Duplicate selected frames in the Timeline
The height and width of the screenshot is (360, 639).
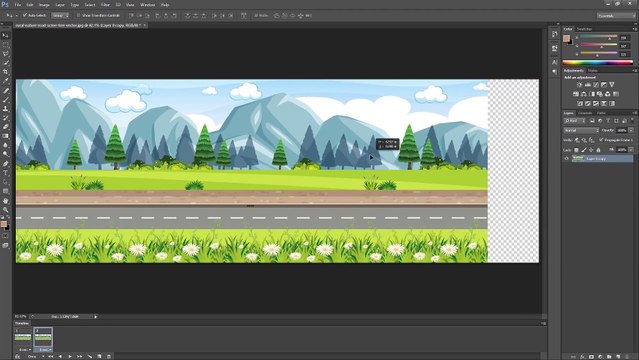tap(99, 356)
